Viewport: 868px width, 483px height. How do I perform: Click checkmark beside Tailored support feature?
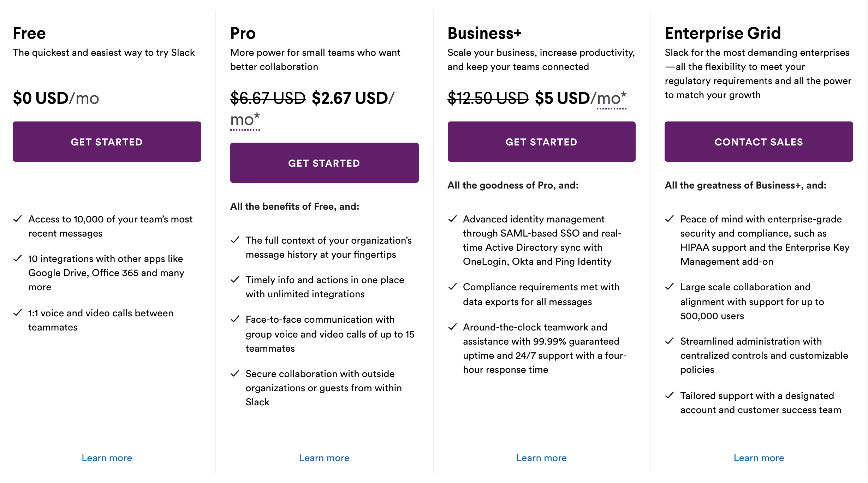(x=670, y=395)
